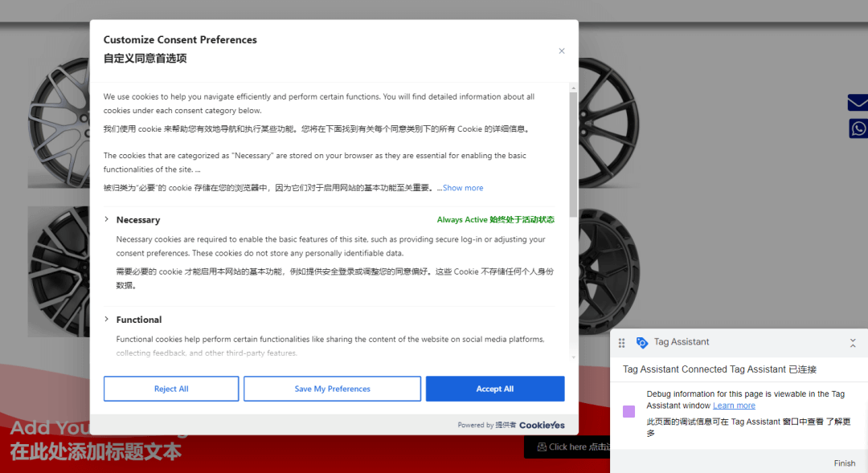This screenshot has height=473, width=868.
Task: Click the consent dialog's vertical scrollbar thumb
Action: (573, 153)
